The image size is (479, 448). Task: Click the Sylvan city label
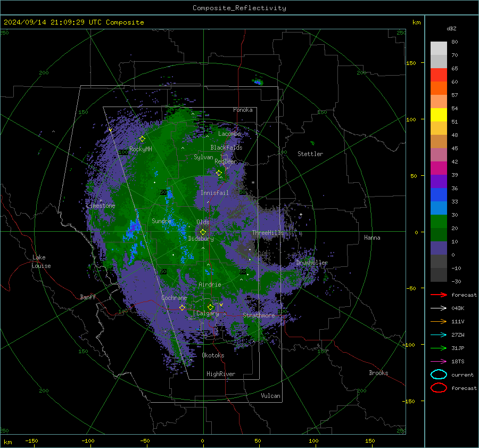pyautogui.click(x=203, y=157)
